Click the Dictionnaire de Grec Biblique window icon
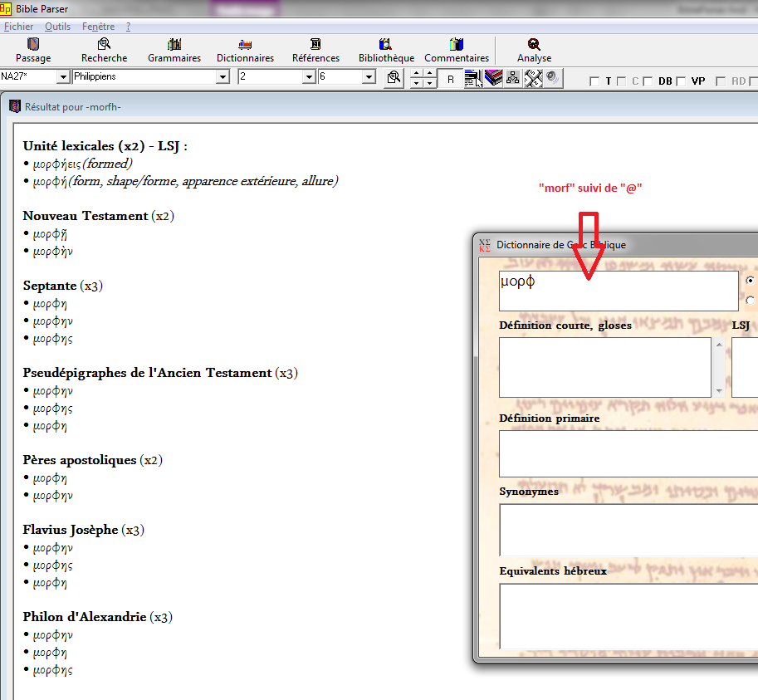This screenshot has height=700, width=758. (x=484, y=245)
